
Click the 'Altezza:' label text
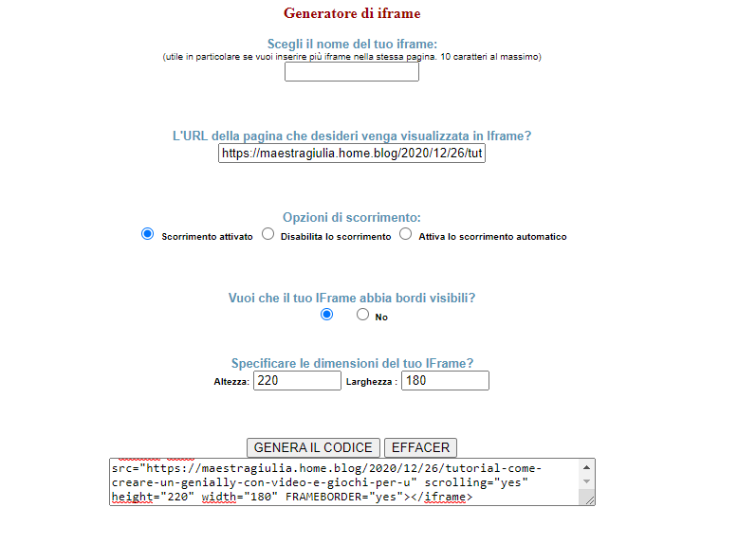(x=231, y=382)
